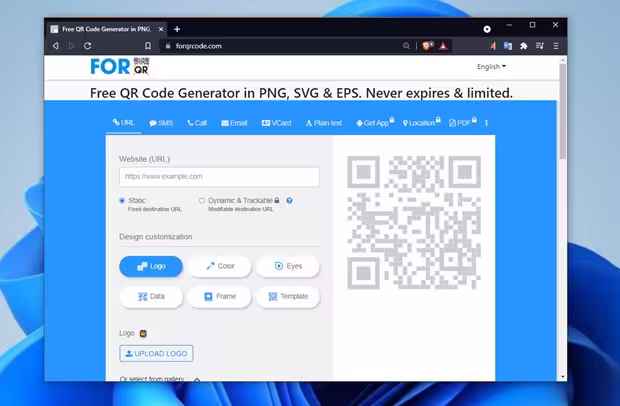
Task: Collapse the select from gallery chevron
Action: (197, 379)
